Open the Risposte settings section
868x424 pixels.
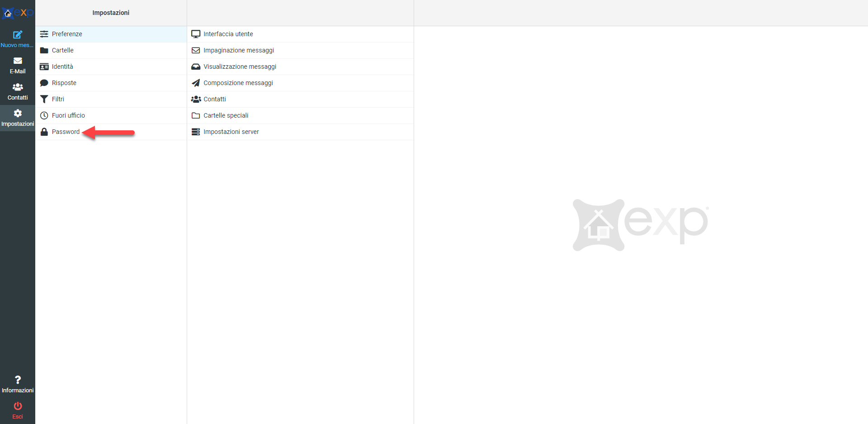pyautogui.click(x=111, y=83)
